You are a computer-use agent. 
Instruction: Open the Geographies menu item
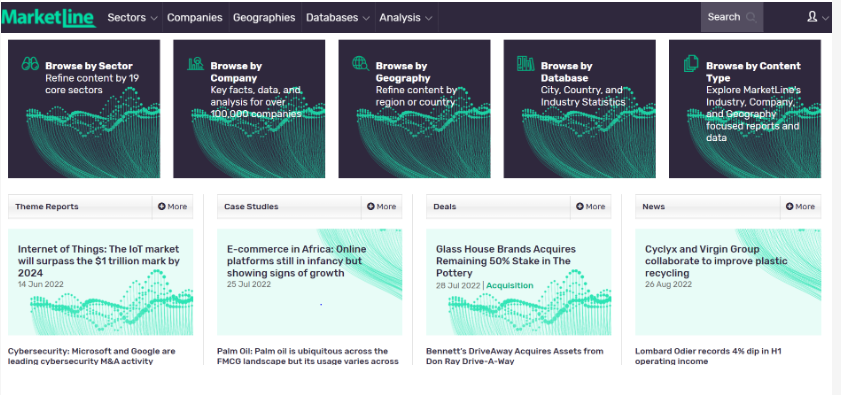[264, 17]
